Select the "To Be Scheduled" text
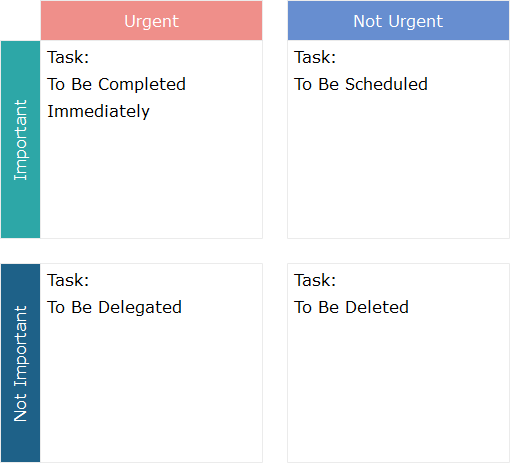The width and height of the screenshot is (511, 464). [x=361, y=84]
